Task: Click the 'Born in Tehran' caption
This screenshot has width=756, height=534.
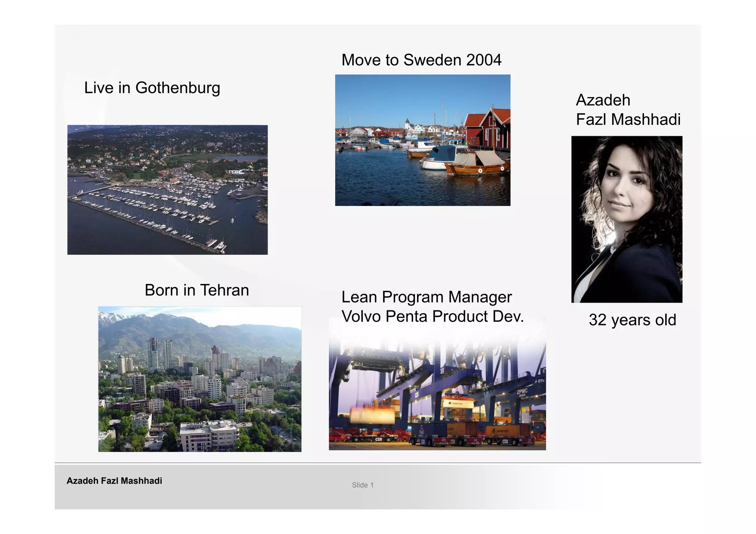Action: (x=197, y=290)
